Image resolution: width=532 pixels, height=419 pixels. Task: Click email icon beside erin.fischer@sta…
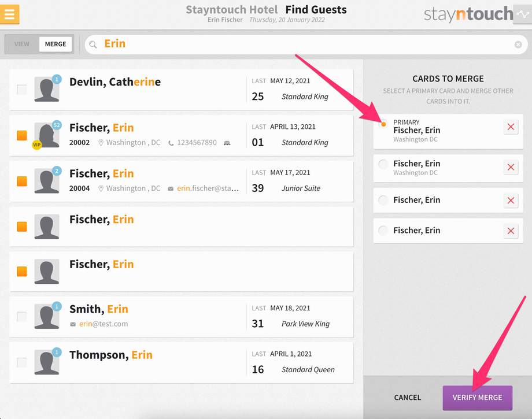(x=171, y=189)
